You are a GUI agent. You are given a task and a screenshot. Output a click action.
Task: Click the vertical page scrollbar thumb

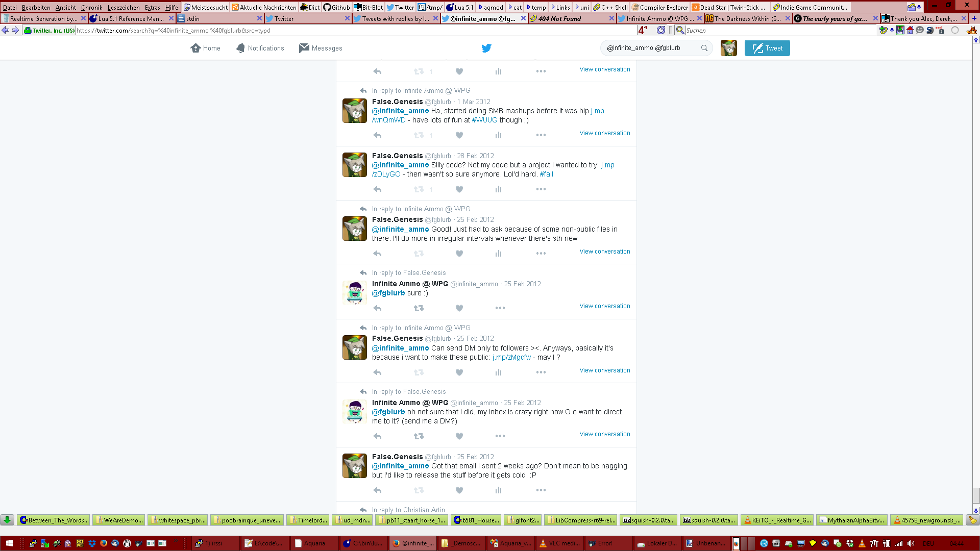point(976,495)
